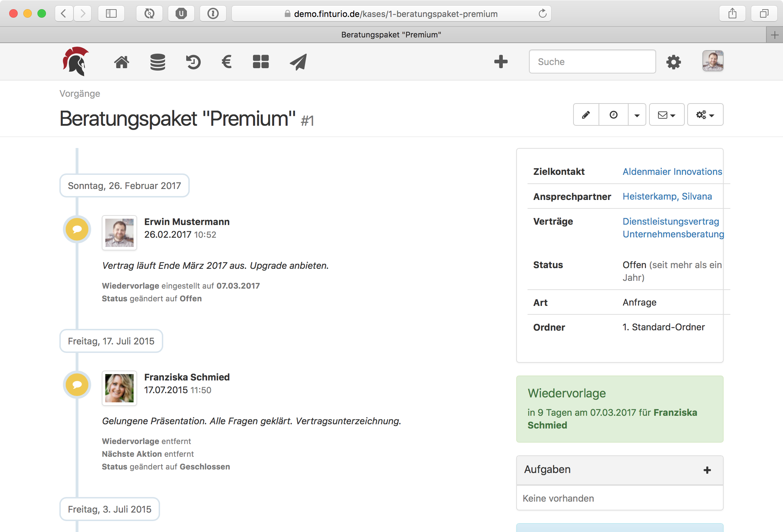The height and width of the screenshot is (532, 783).
Task: Expand dropdown arrow beside clock button
Action: click(x=637, y=115)
